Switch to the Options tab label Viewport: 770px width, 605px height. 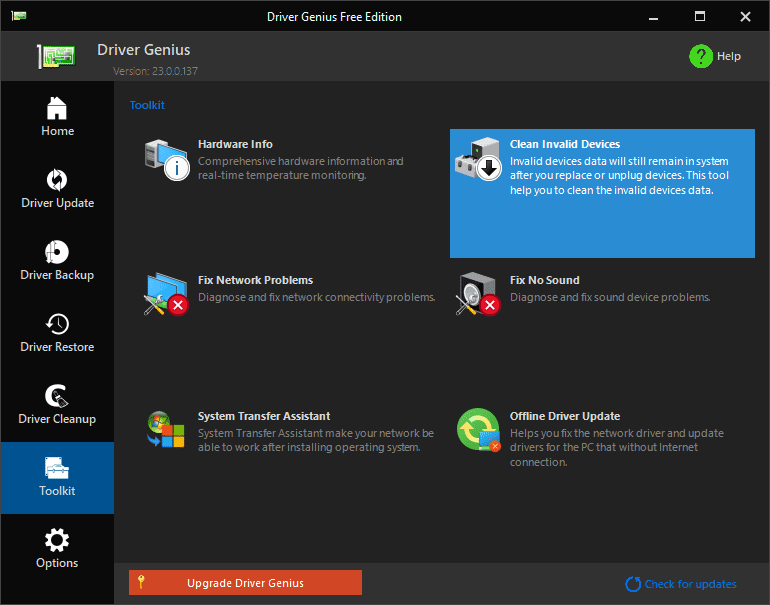[57, 563]
